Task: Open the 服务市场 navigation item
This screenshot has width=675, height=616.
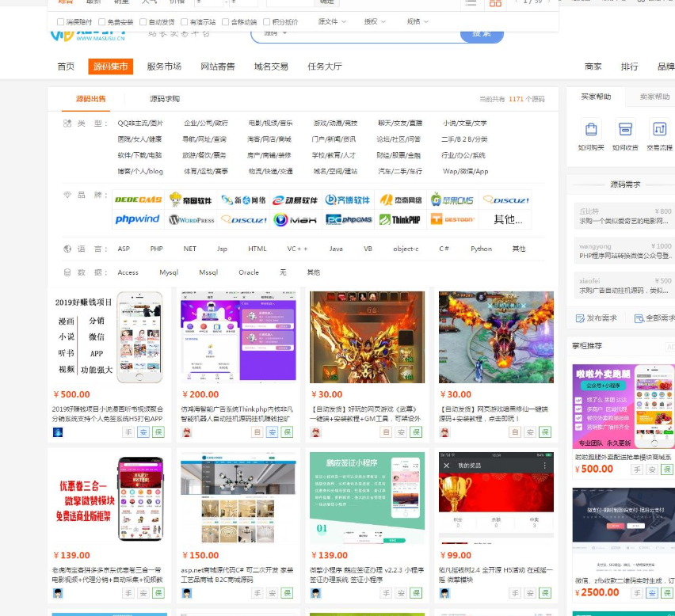Action: tap(164, 67)
